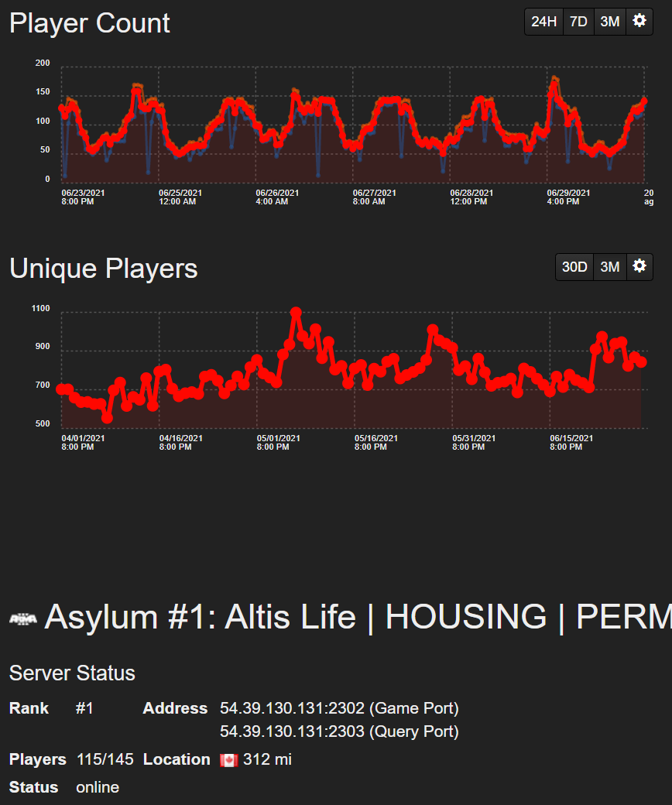672x805 pixels.
Task: Switch Unique Players chart to 30D
Action: point(574,267)
